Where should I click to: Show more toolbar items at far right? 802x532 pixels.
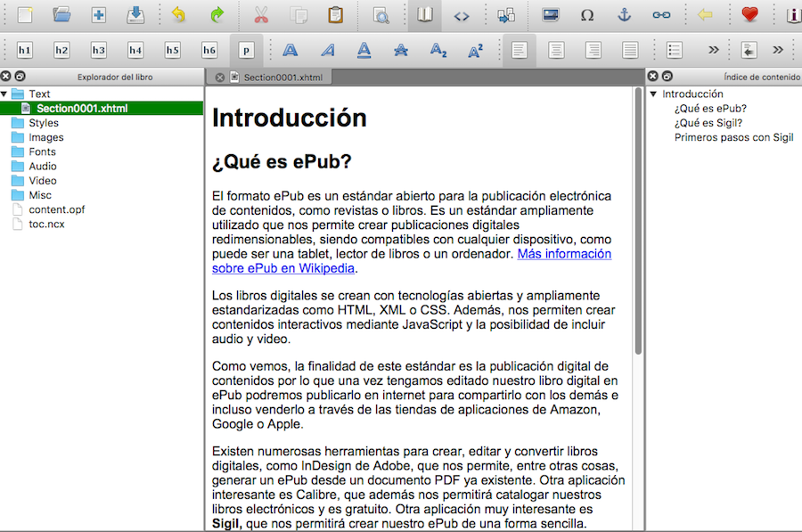[x=778, y=50]
